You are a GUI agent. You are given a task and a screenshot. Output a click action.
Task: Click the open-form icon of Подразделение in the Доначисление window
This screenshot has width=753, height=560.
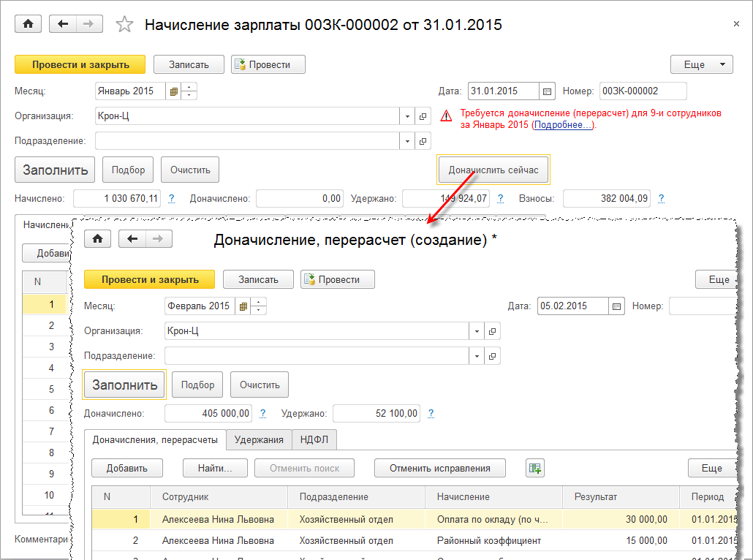click(x=492, y=356)
